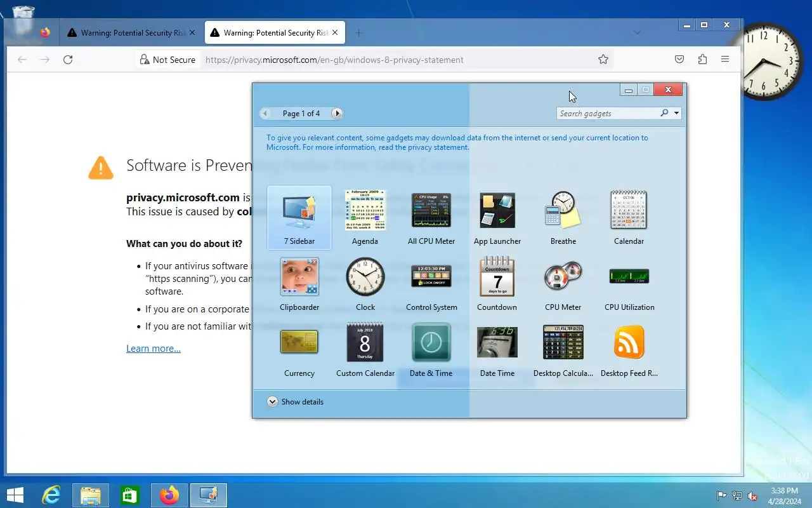The height and width of the screenshot is (508, 812).
Task: Go back in Firefox
Action: (x=22, y=60)
